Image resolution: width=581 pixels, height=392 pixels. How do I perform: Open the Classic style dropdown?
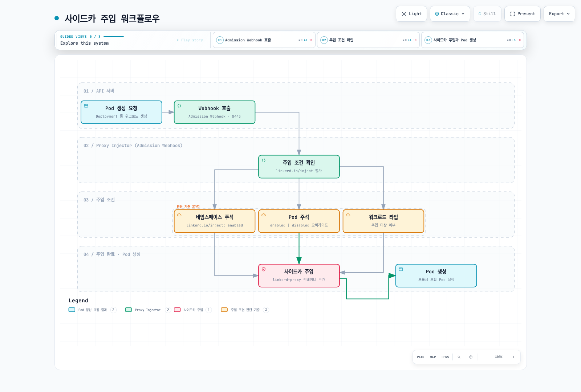[x=450, y=14]
